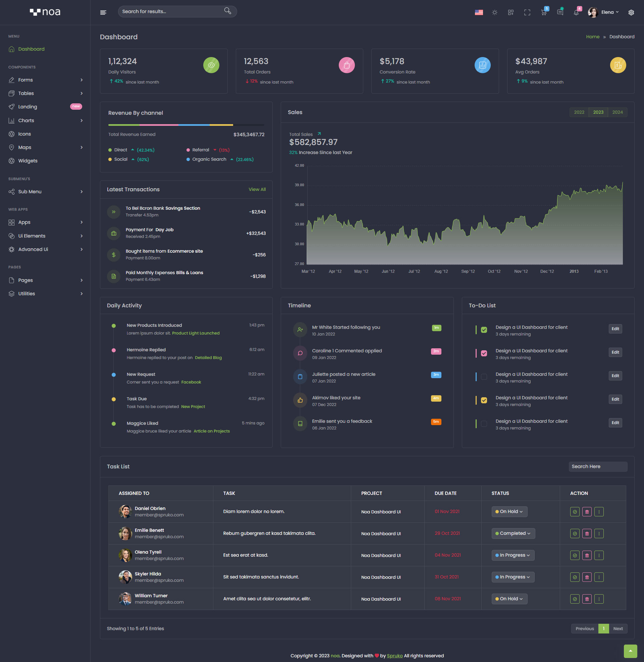Open Emilie Benett's Completed status dropdown
Image resolution: width=644 pixels, height=662 pixels.
point(513,533)
